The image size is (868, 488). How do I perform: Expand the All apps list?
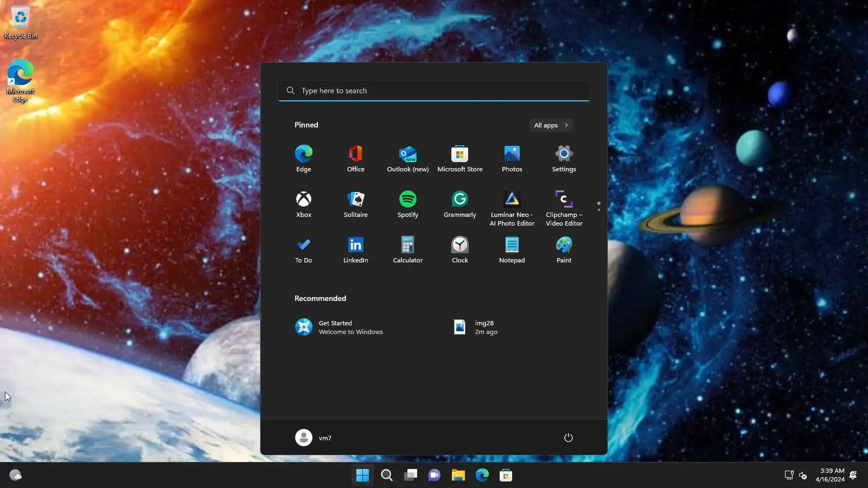pos(551,125)
